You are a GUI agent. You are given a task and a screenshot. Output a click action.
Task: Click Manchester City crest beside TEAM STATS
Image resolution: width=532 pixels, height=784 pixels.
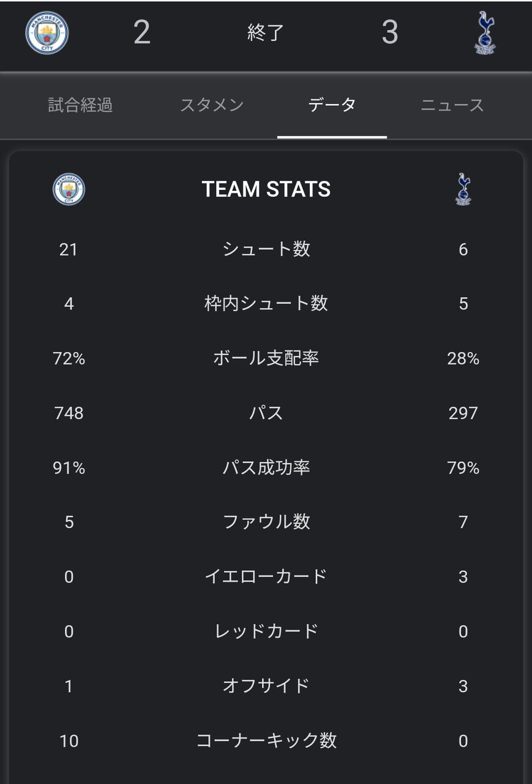pyautogui.click(x=69, y=189)
